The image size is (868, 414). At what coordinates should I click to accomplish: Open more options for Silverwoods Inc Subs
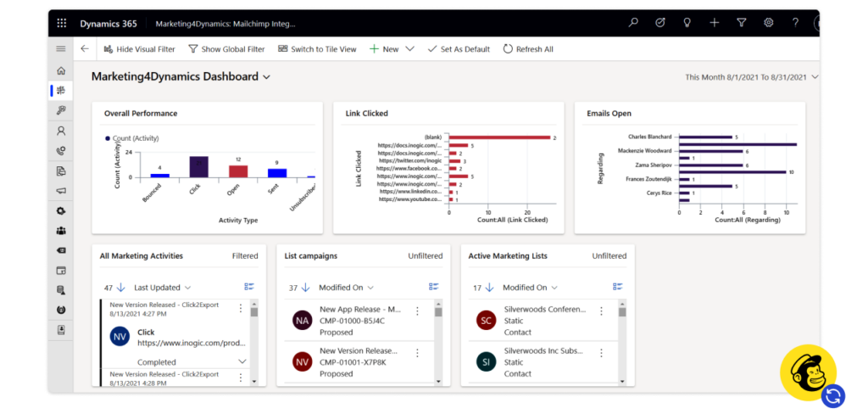pos(601,353)
